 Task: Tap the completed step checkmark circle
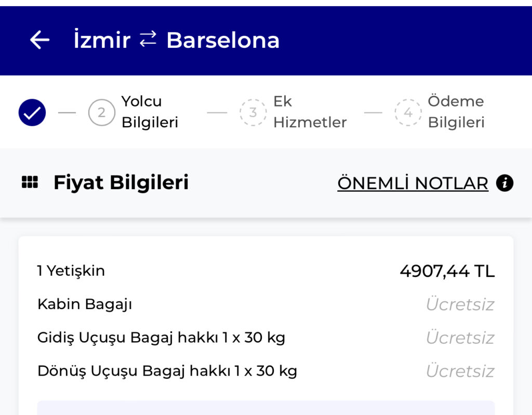click(32, 112)
